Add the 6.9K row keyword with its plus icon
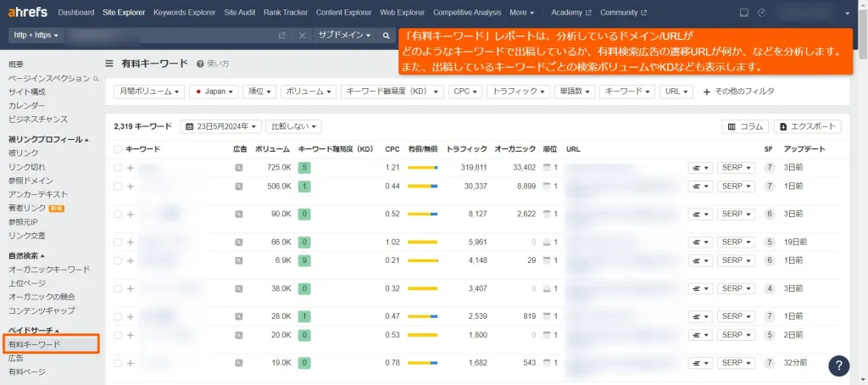 131,260
